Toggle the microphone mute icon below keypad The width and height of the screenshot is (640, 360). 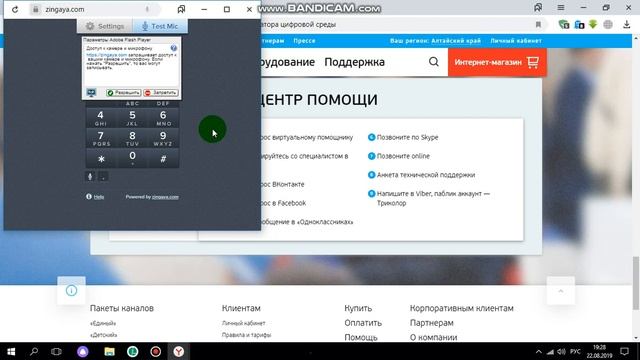[x=91, y=176]
